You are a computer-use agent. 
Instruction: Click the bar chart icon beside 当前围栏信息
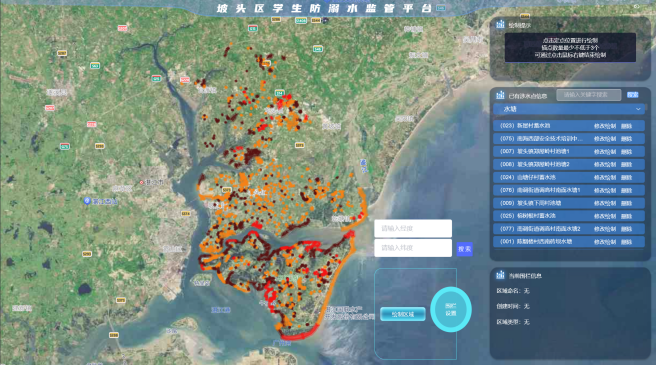coord(500,275)
